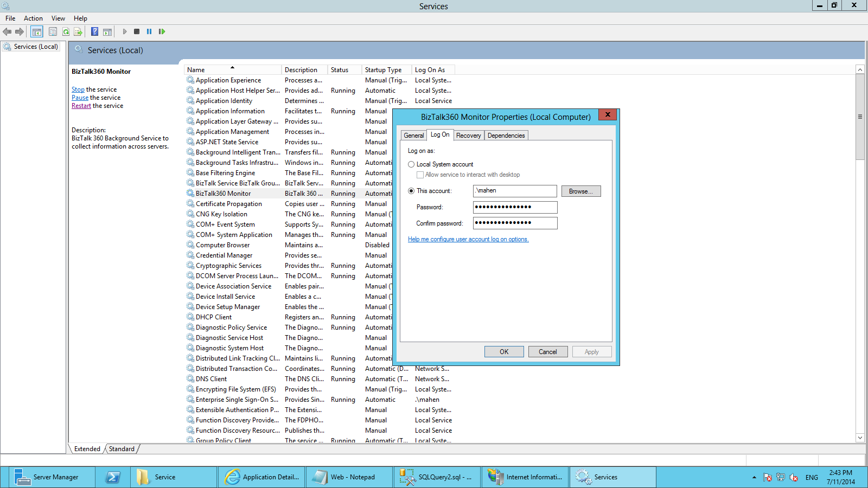The image size is (868, 488).
Task: Click the muted speaker tray icon
Action: click(x=794, y=477)
